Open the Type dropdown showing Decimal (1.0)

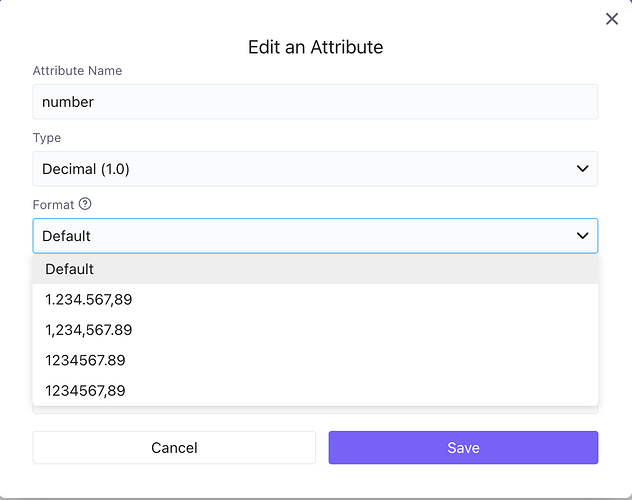[300, 169]
